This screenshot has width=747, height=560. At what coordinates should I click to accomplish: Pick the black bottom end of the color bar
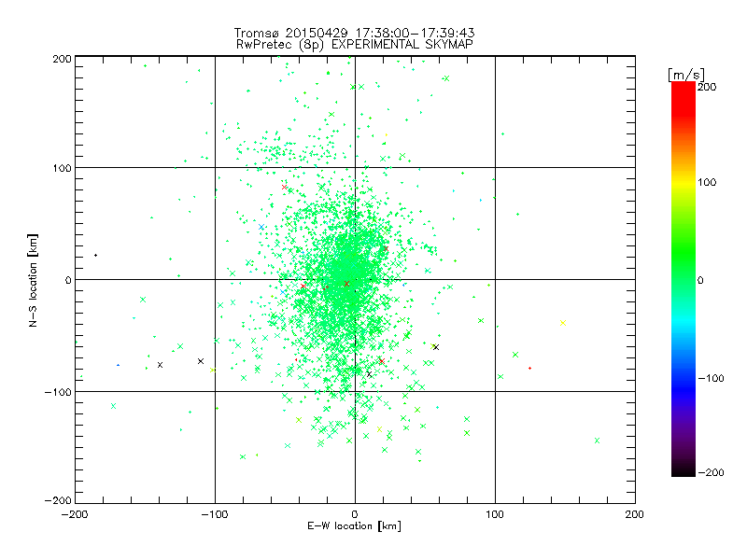click(x=684, y=471)
